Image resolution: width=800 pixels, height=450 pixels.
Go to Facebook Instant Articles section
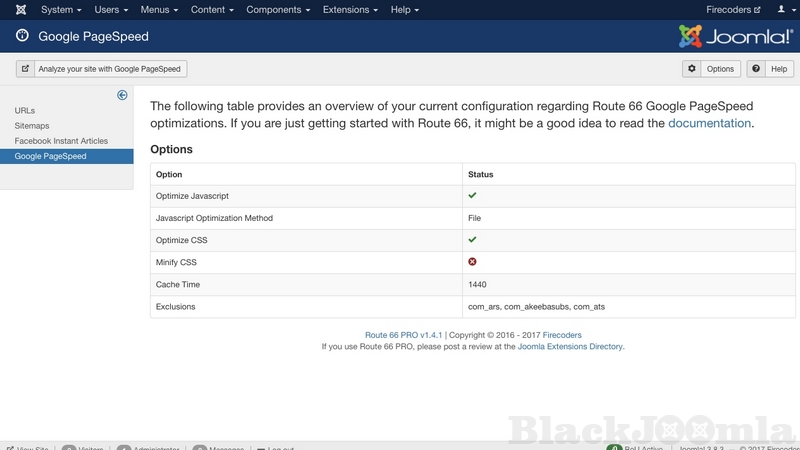pos(61,141)
